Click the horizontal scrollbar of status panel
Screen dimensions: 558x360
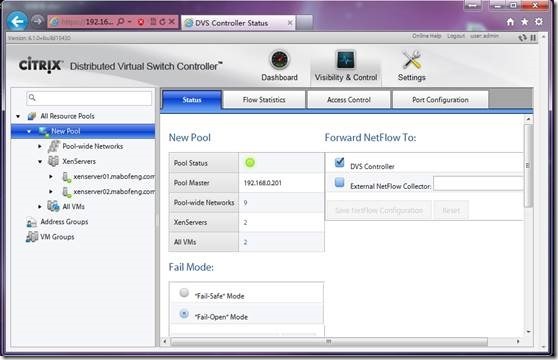(x=329, y=342)
